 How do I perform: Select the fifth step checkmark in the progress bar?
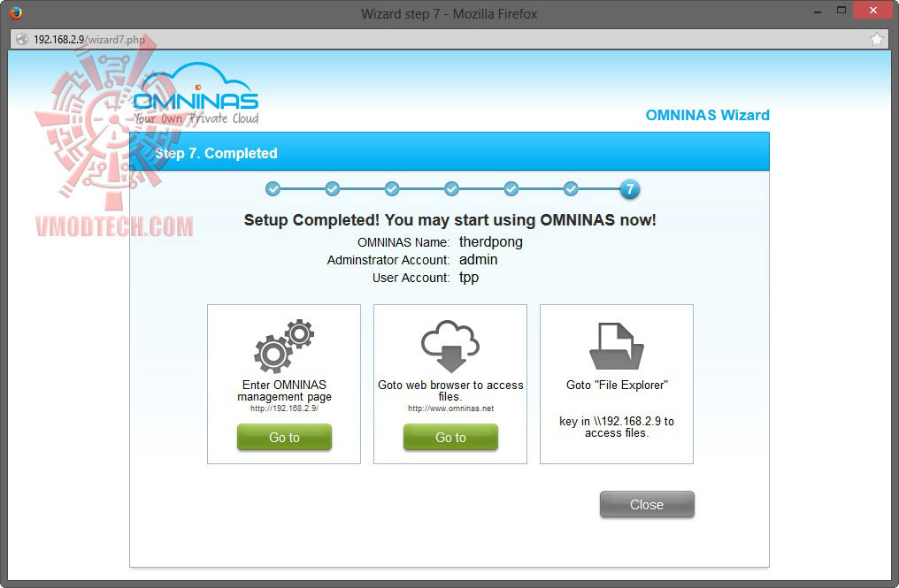point(511,188)
